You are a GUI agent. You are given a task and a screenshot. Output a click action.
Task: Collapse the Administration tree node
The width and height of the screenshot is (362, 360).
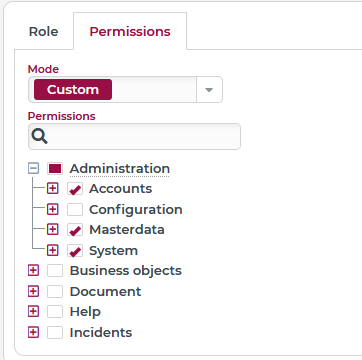33,168
